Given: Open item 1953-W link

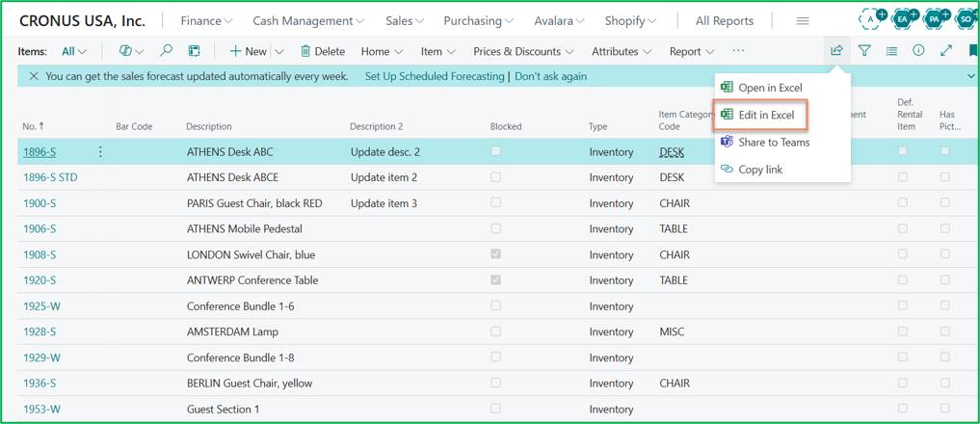Looking at the screenshot, I should click(x=41, y=409).
